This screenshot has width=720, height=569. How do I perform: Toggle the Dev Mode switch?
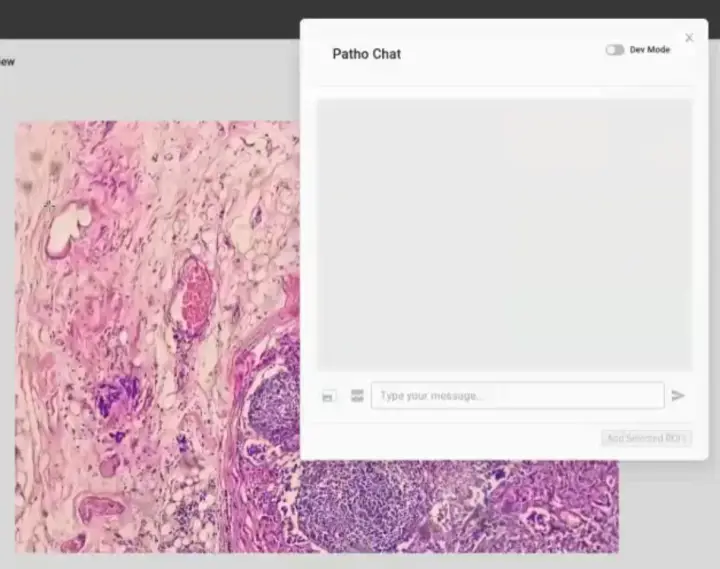[614, 50]
